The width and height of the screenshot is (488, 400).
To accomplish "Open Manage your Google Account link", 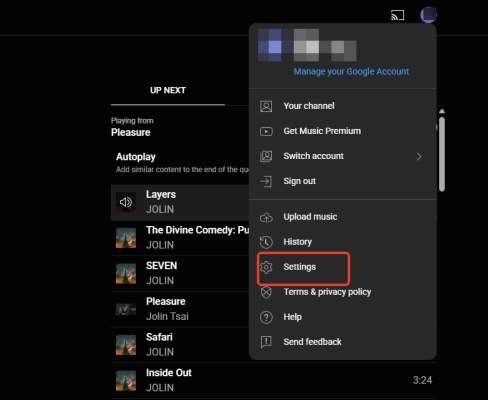I will [x=351, y=71].
